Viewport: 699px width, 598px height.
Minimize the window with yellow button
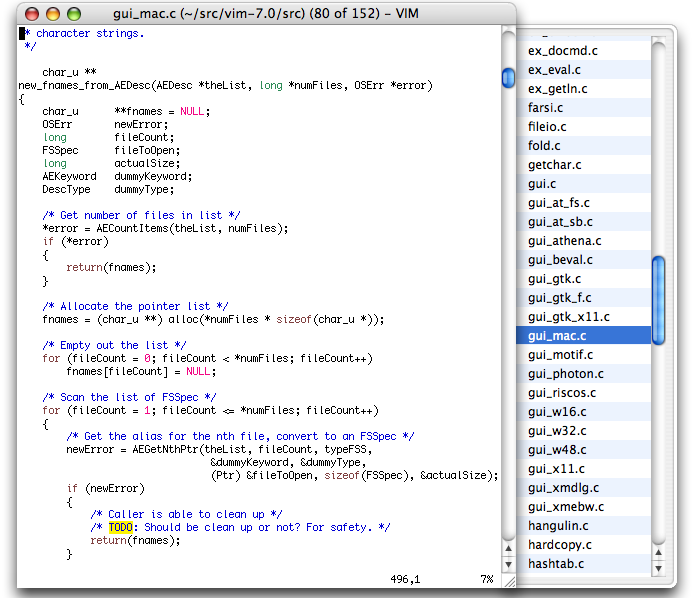click(53, 14)
